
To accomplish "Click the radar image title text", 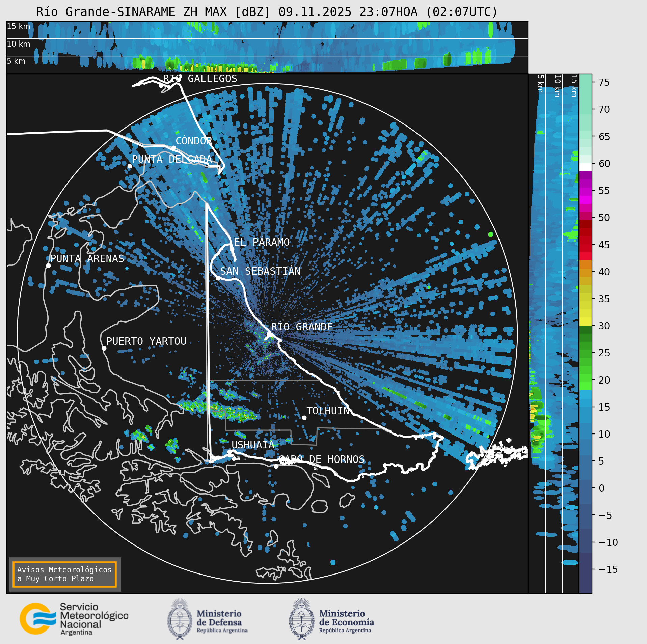I will pyautogui.click(x=267, y=12).
